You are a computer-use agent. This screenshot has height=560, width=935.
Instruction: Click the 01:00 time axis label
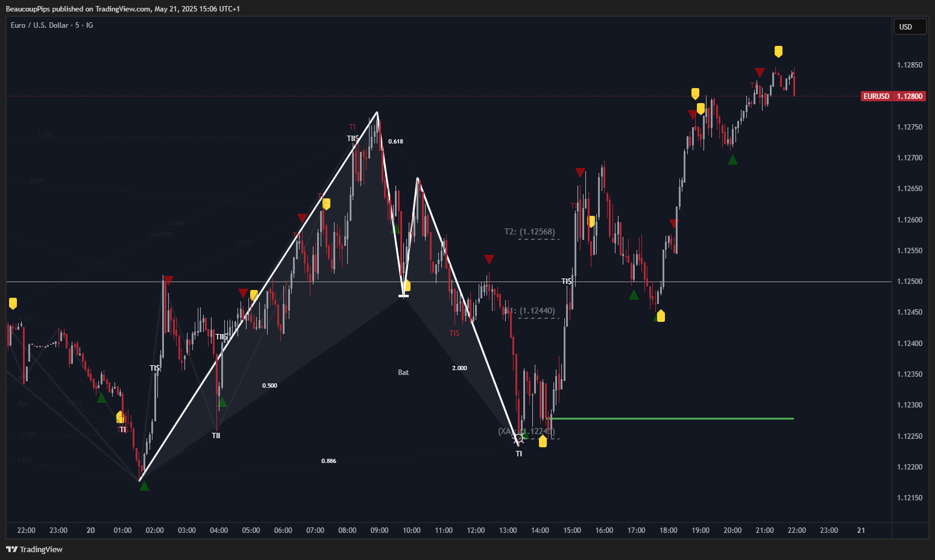122,530
